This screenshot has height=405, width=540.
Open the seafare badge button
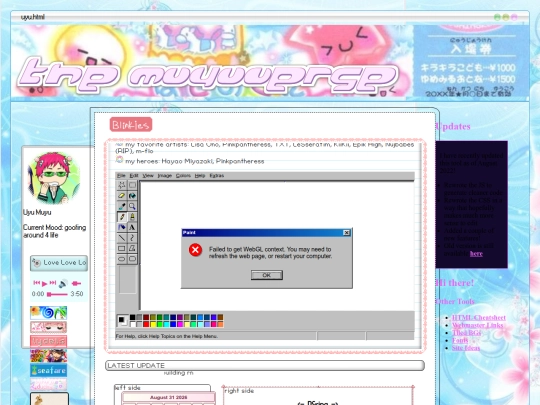tap(49, 371)
